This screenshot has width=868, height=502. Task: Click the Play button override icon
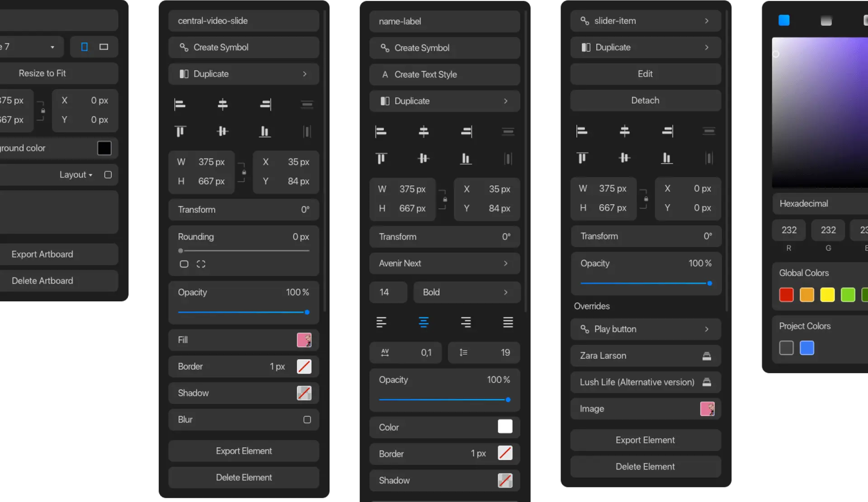(585, 328)
